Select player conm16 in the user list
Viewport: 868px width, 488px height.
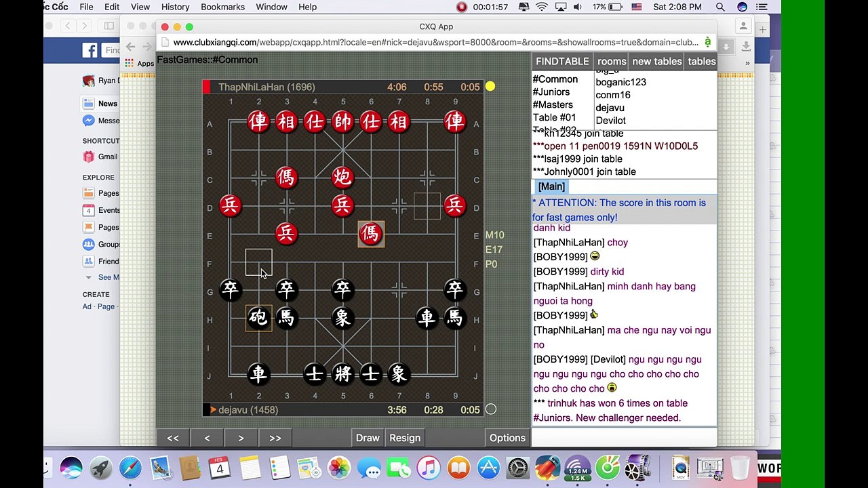[613, 95]
